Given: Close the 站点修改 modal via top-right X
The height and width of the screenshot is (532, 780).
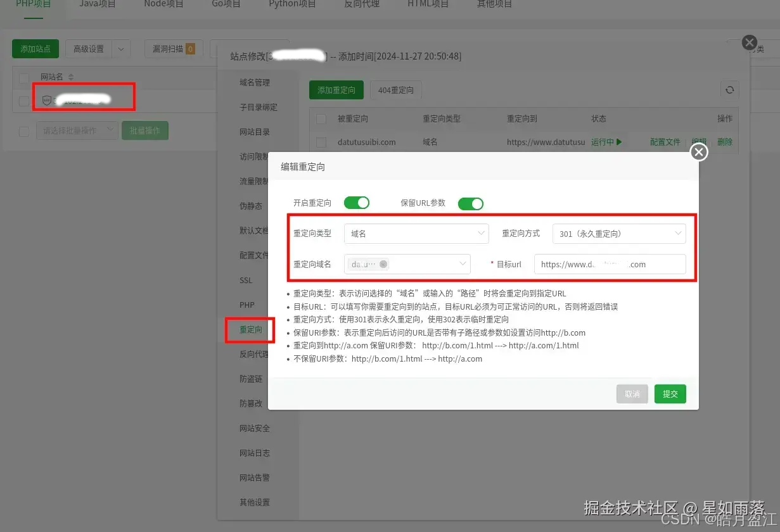Looking at the screenshot, I should coord(750,42).
